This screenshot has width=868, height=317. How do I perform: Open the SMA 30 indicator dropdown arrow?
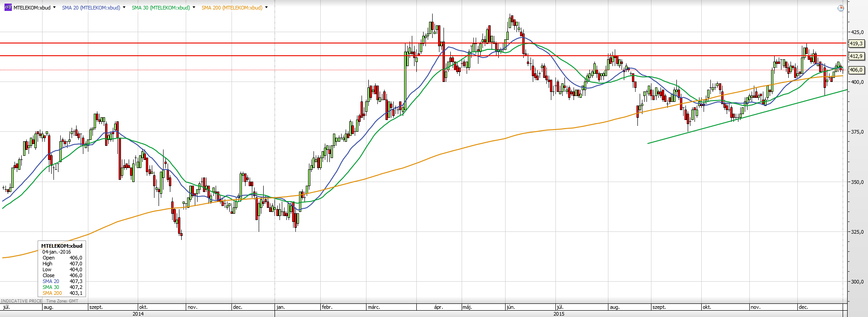(194, 8)
